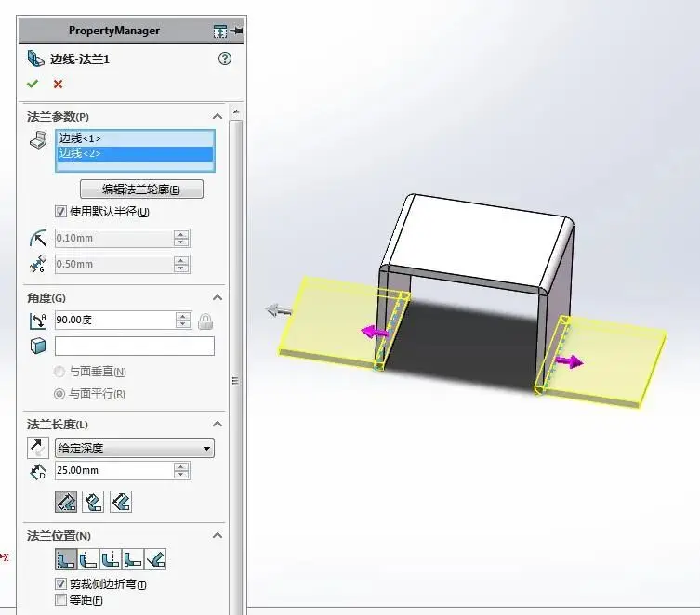The height and width of the screenshot is (615, 700).
Task: Select Tangent to Bend flange position
Action: point(155,559)
